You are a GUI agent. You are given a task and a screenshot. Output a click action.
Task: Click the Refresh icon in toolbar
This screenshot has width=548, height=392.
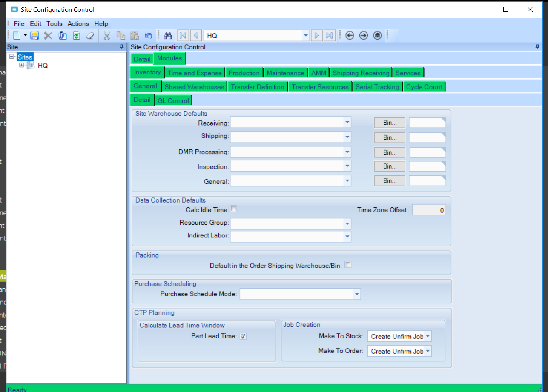[x=76, y=36]
